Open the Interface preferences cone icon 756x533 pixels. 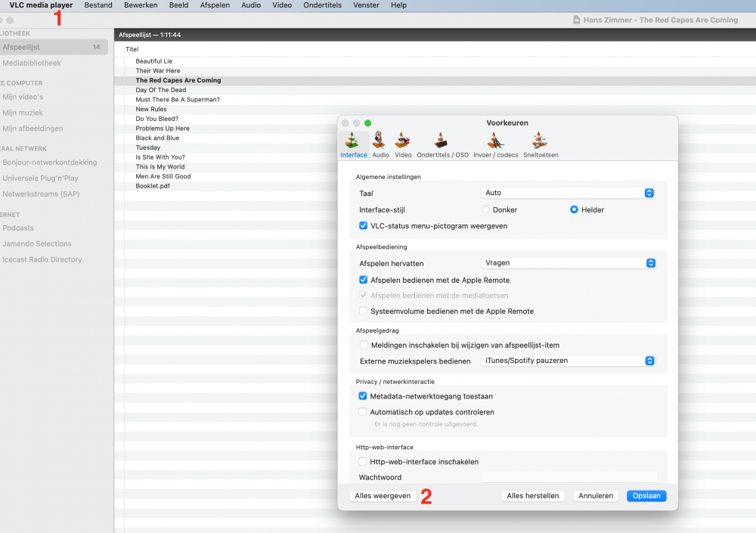(353, 141)
